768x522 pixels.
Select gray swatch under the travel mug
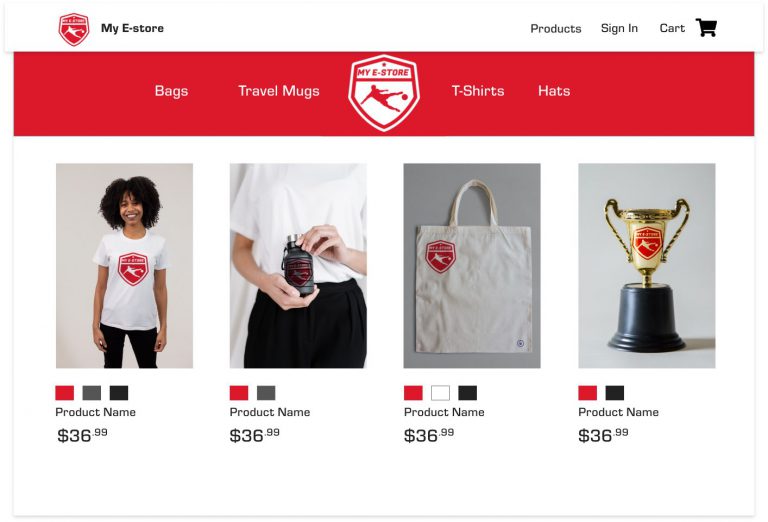(x=266, y=393)
